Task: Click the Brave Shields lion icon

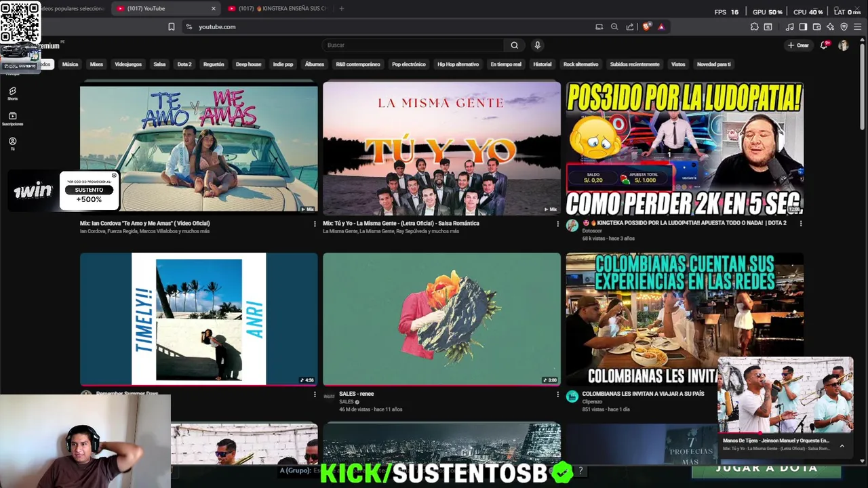Action: pyautogui.click(x=647, y=26)
